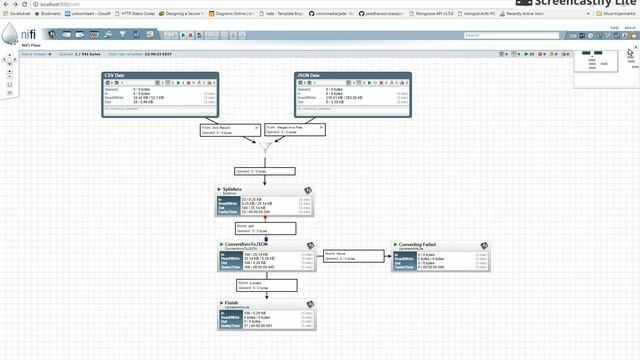Select the SplitAvro processor

264,201
